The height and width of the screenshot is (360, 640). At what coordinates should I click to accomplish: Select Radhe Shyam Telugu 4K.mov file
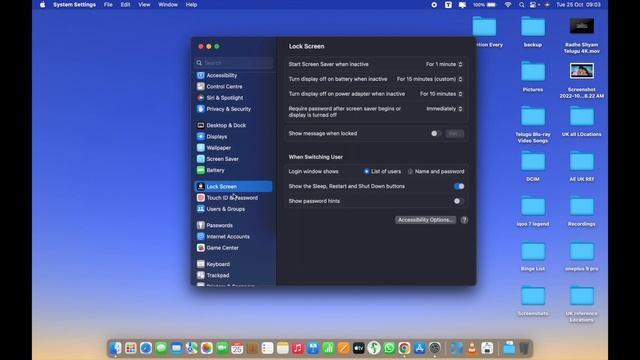(582, 36)
